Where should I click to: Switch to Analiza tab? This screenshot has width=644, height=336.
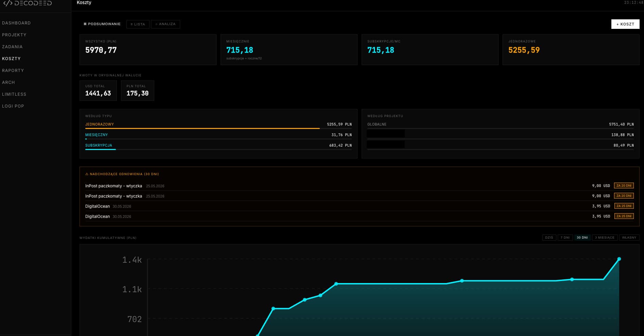pos(166,24)
